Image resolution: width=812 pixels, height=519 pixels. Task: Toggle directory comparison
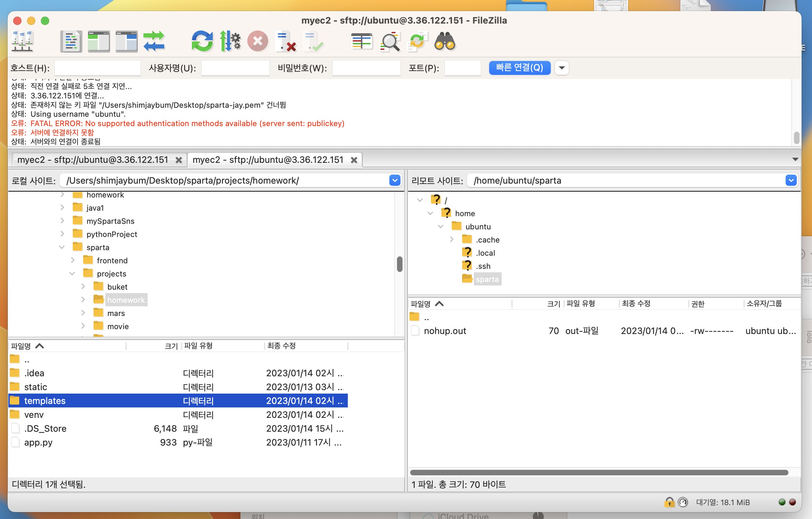click(390, 42)
